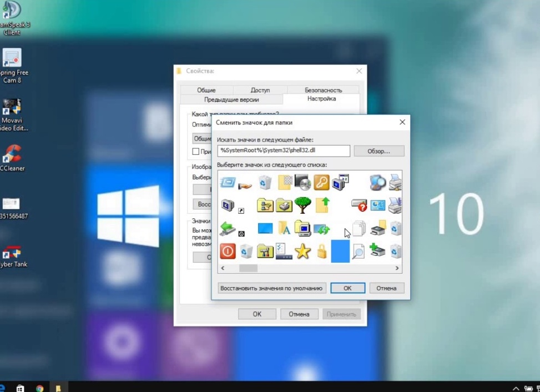Select the Movavi Video Editor desktop icon
Screen dimensions: 540x392
pyautogui.click(x=12, y=114)
